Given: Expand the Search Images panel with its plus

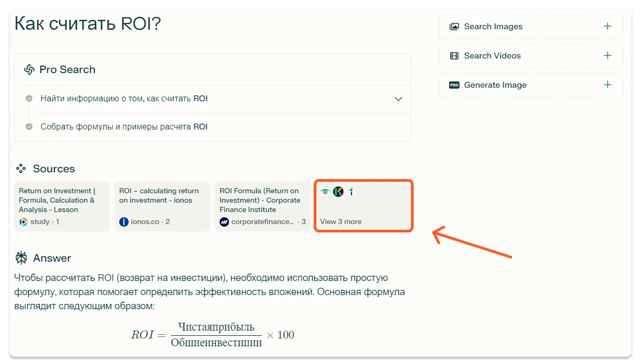Looking at the screenshot, I should [x=607, y=26].
